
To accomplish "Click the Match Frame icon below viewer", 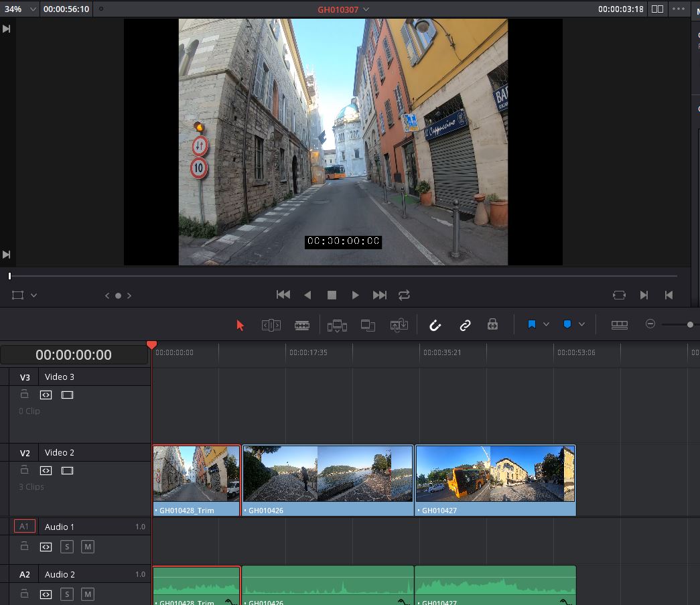I will (x=619, y=295).
